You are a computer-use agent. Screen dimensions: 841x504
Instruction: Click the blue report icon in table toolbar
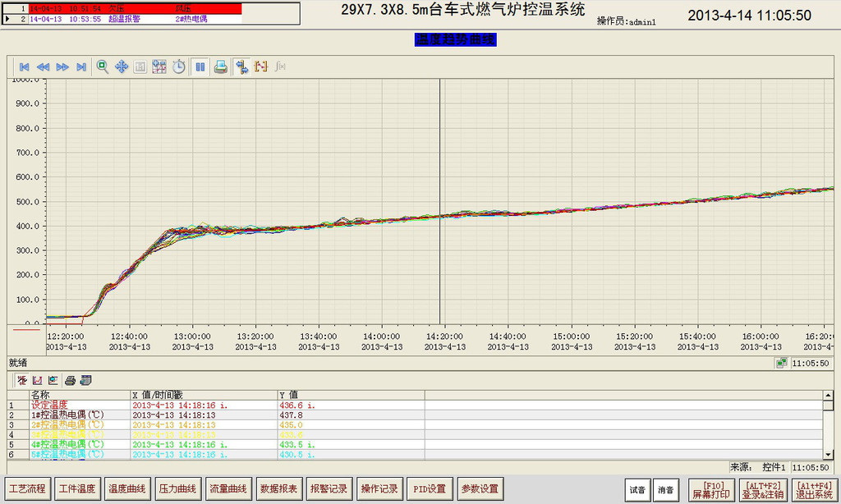85,380
